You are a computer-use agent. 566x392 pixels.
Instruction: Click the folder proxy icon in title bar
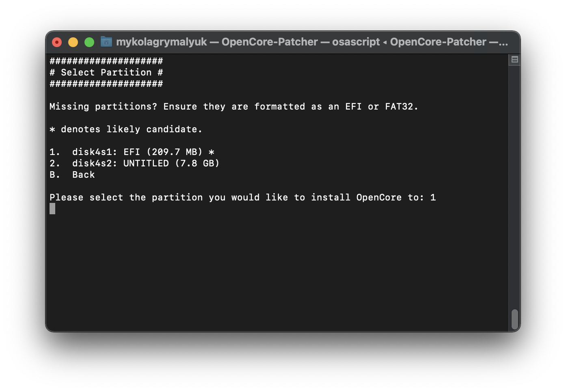106,42
